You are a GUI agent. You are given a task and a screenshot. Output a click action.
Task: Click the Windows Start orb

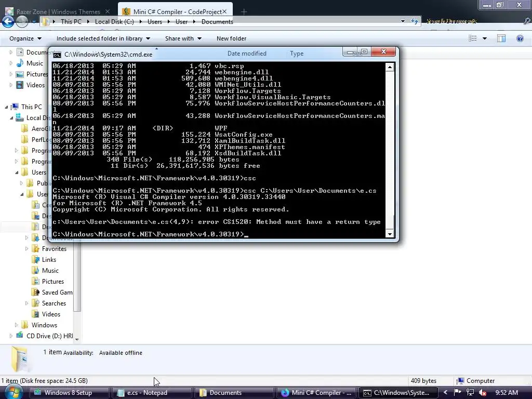pos(13,393)
